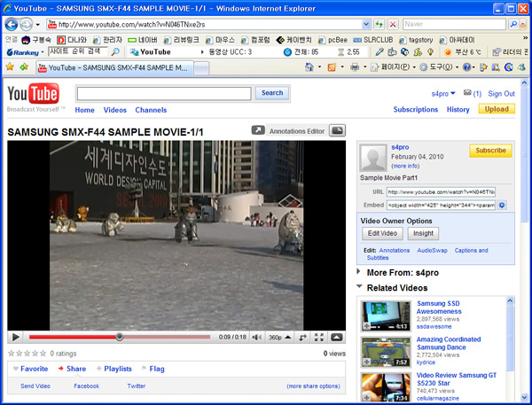The height and width of the screenshot is (405, 532).
Task: Toggle fullscreen video mode
Action: pyautogui.click(x=319, y=337)
